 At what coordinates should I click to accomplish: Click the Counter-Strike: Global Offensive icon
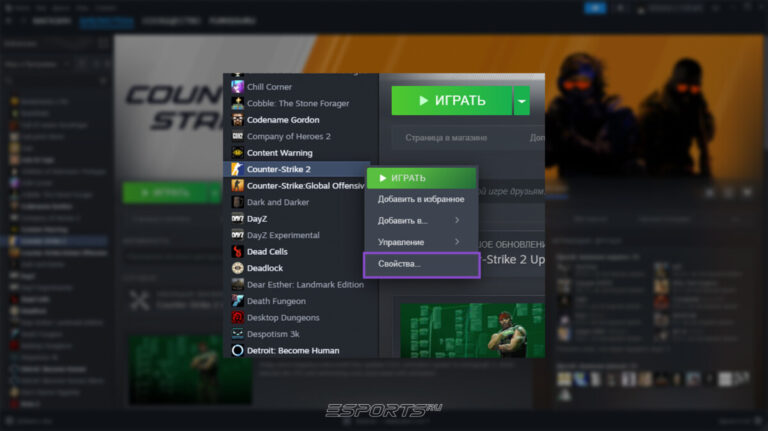click(x=238, y=186)
